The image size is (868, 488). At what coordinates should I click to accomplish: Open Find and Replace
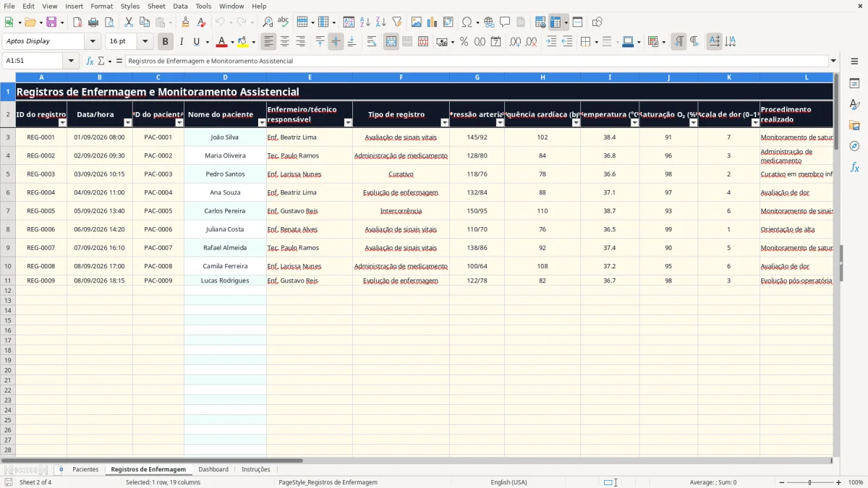(x=267, y=22)
